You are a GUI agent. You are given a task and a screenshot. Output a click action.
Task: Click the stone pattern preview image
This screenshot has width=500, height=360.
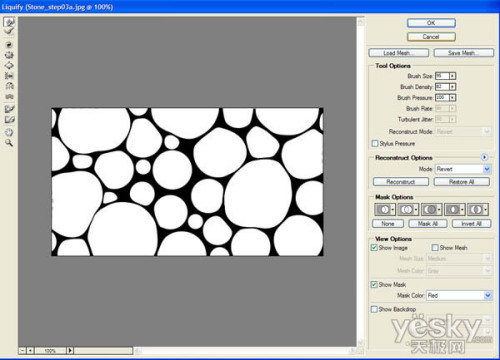pos(187,182)
